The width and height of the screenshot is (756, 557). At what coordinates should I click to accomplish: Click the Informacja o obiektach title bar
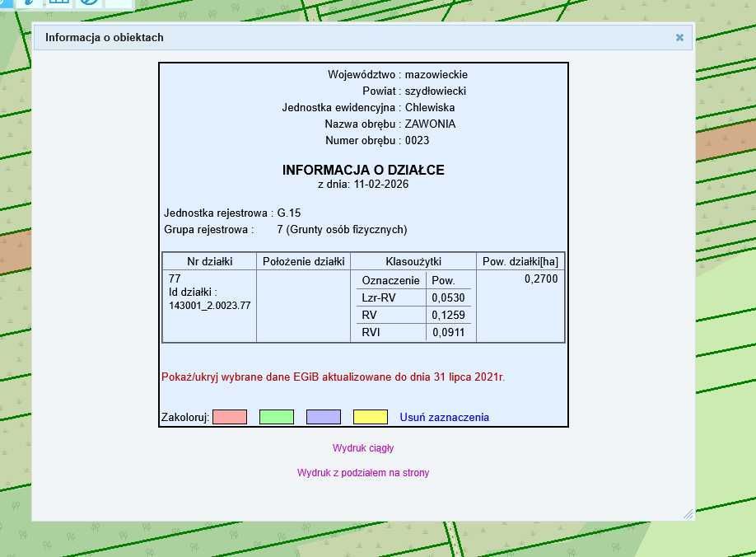click(363, 38)
